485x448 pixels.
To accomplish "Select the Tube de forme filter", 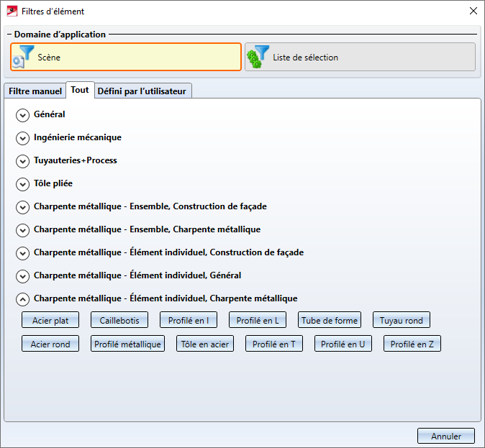I will coord(330,320).
